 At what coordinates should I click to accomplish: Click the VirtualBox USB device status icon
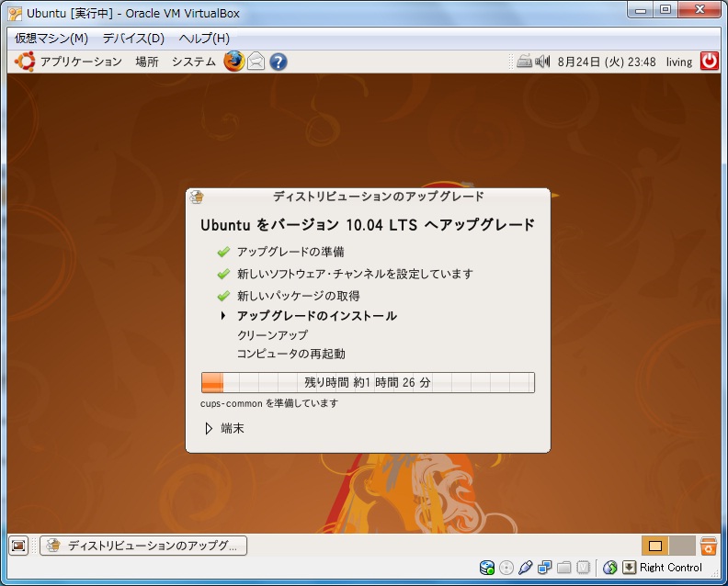click(525, 568)
